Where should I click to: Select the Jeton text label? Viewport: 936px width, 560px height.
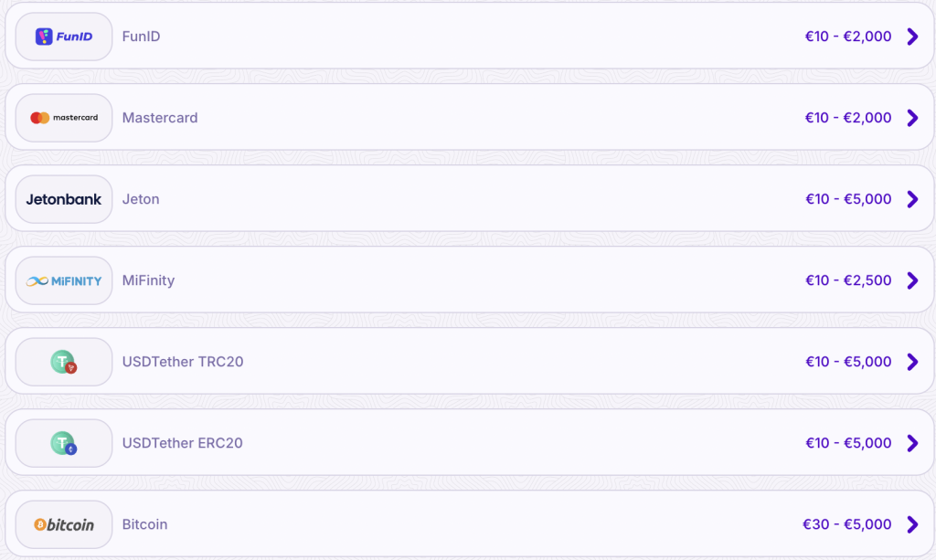point(141,199)
